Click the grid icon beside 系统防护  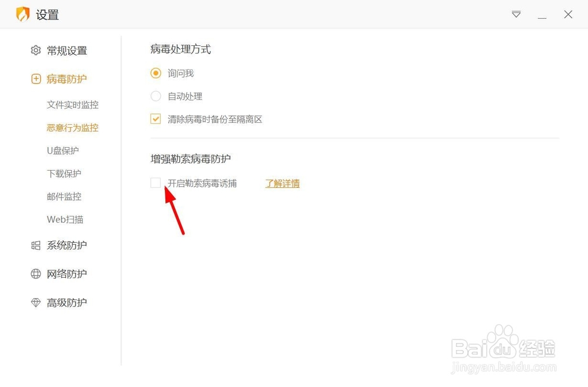coord(36,246)
